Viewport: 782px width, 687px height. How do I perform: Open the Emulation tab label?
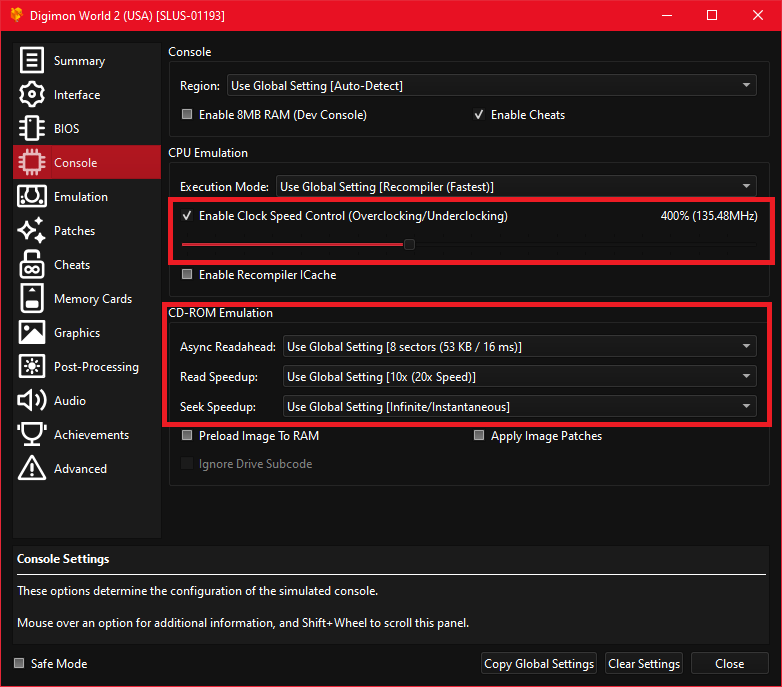[x=81, y=196]
